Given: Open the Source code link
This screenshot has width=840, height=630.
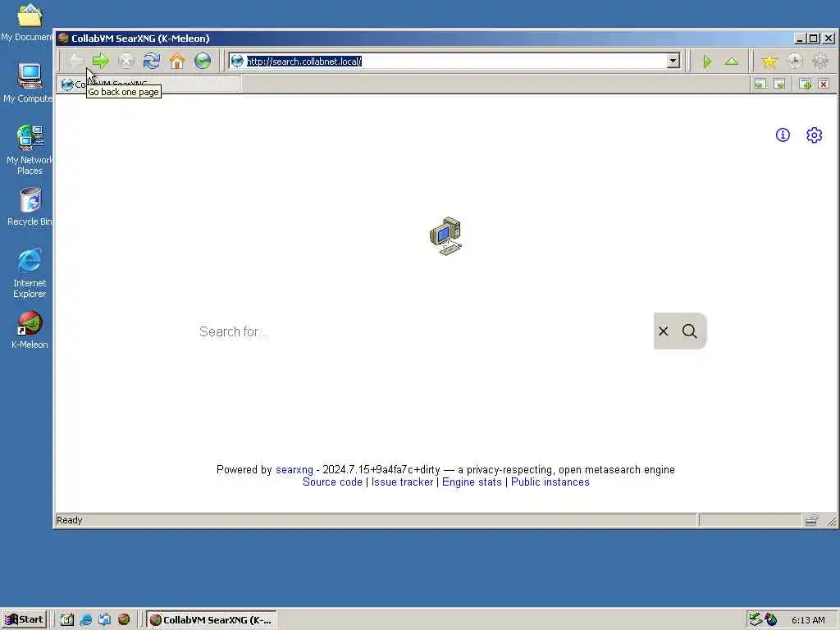Looking at the screenshot, I should 332,482.
